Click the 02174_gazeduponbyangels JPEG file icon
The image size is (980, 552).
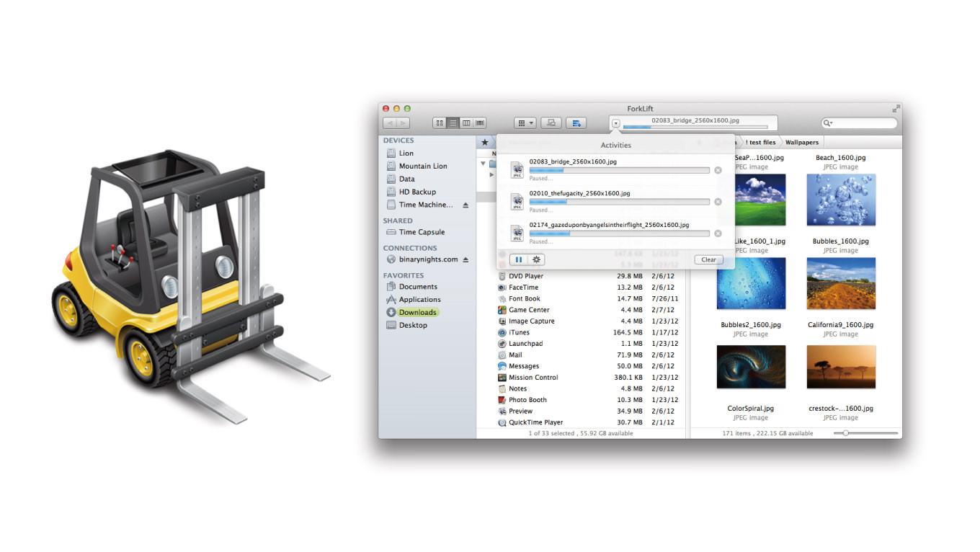tap(517, 233)
